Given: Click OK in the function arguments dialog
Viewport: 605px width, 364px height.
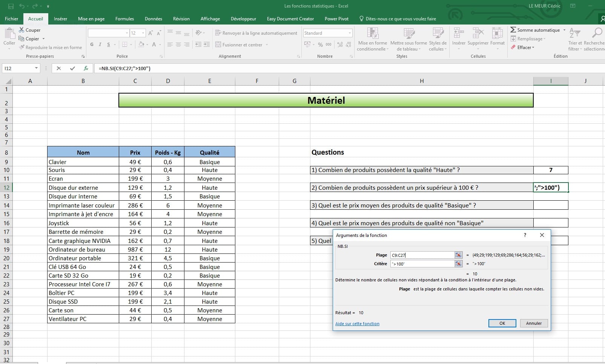Looking at the screenshot, I should pos(502,323).
